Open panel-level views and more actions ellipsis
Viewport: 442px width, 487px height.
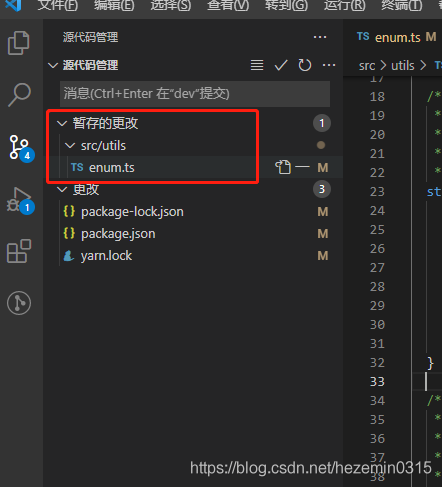320,37
